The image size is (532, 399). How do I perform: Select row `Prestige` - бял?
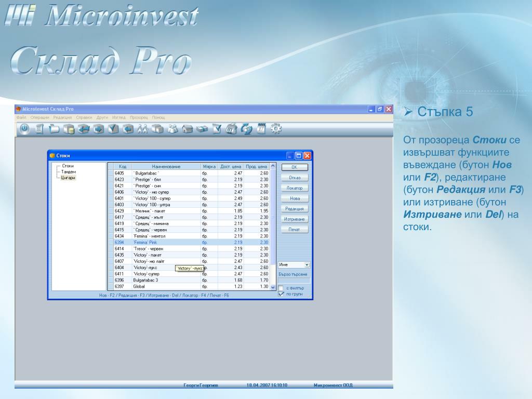[189, 179]
